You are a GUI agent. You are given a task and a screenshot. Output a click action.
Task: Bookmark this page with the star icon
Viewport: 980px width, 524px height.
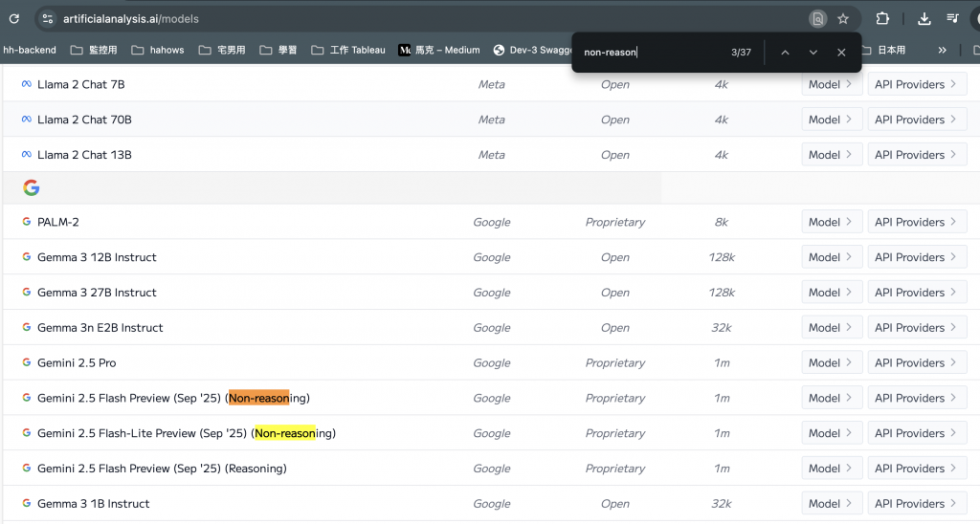843,19
